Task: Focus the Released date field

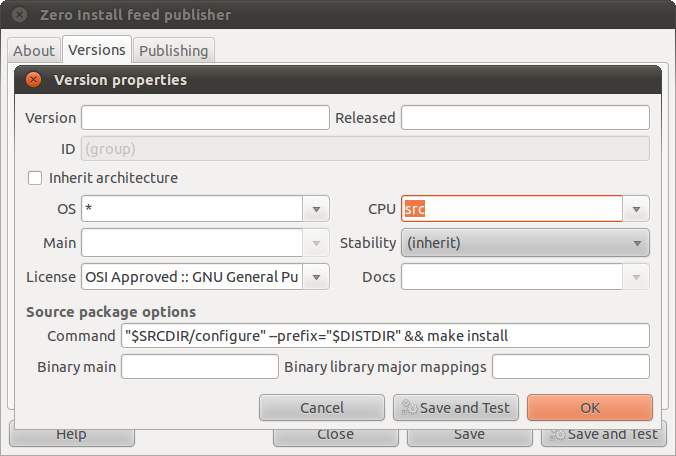Action: 525,118
